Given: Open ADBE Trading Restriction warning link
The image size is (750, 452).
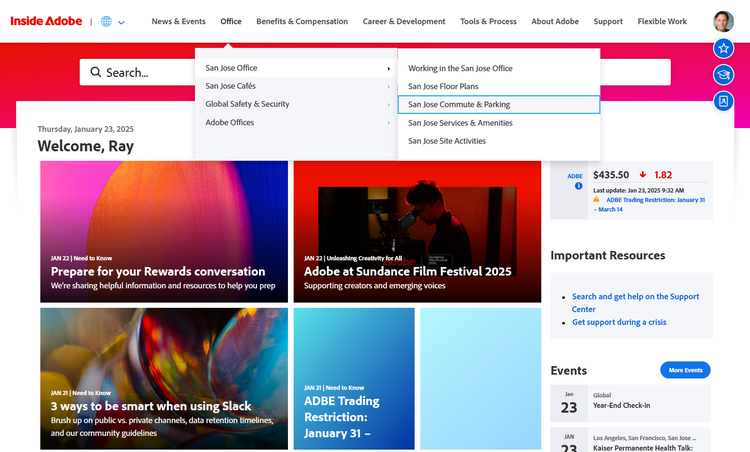Looking at the screenshot, I should (x=651, y=205).
